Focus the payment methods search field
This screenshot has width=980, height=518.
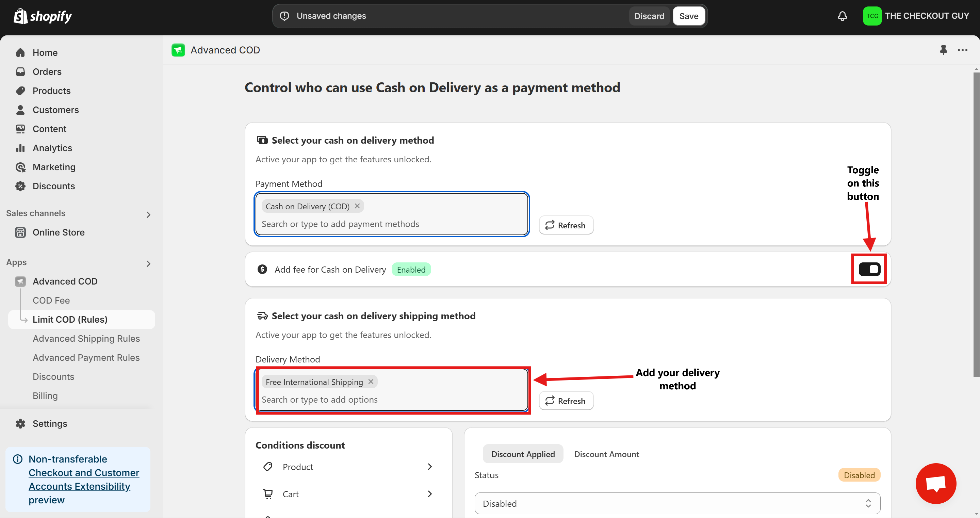click(392, 224)
